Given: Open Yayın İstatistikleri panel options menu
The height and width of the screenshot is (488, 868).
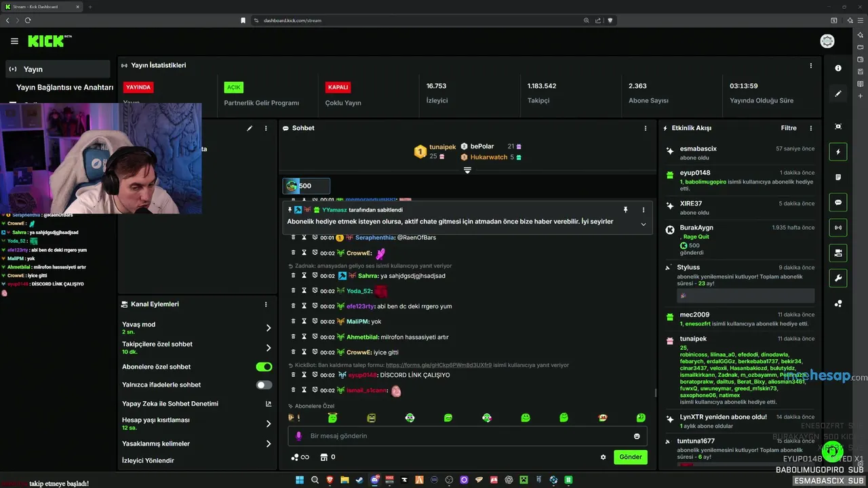Looking at the screenshot, I should pyautogui.click(x=810, y=66).
